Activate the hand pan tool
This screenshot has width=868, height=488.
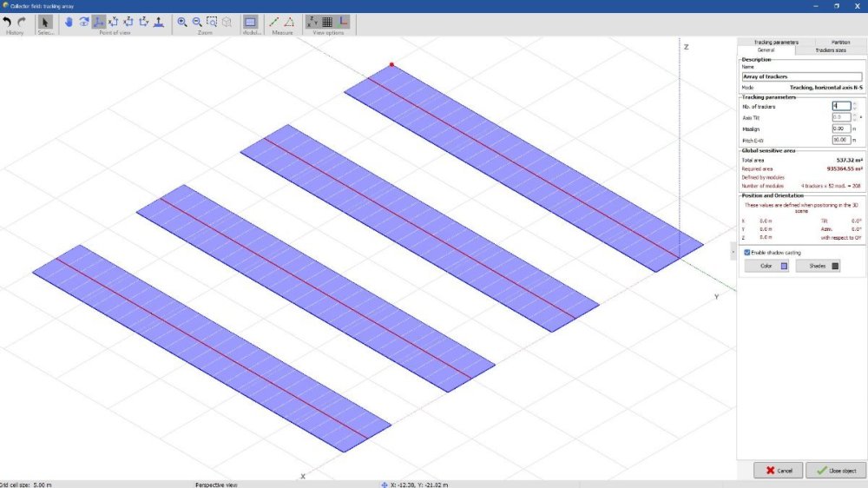[x=69, y=22]
